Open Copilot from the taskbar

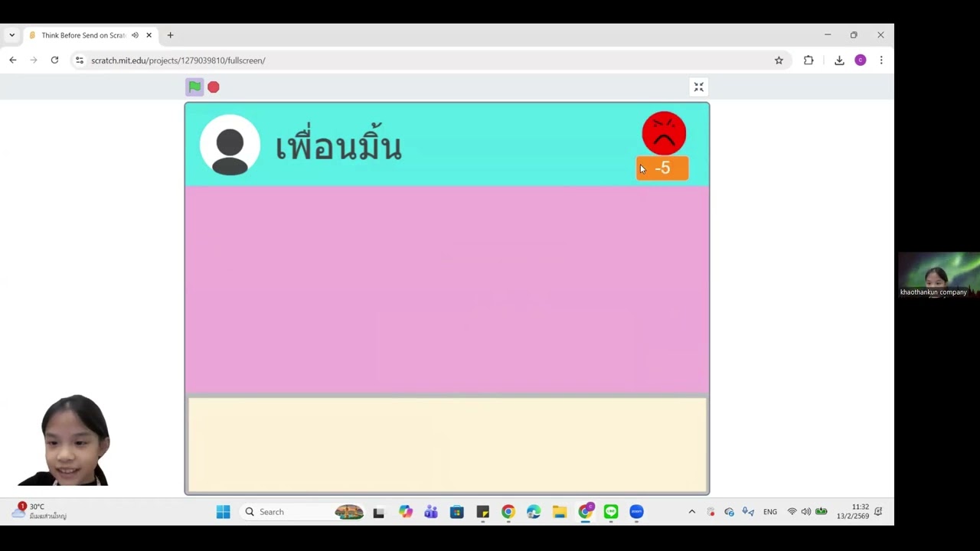click(x=405, y=512)
